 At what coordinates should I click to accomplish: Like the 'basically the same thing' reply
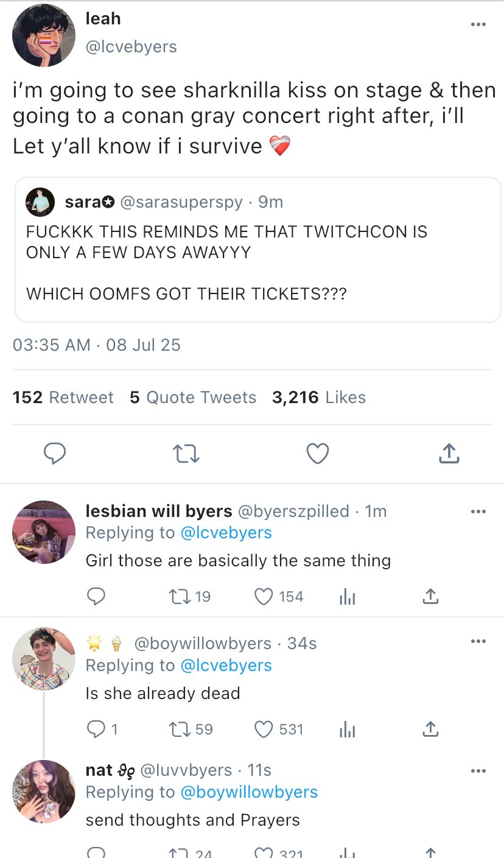(264, 597)
